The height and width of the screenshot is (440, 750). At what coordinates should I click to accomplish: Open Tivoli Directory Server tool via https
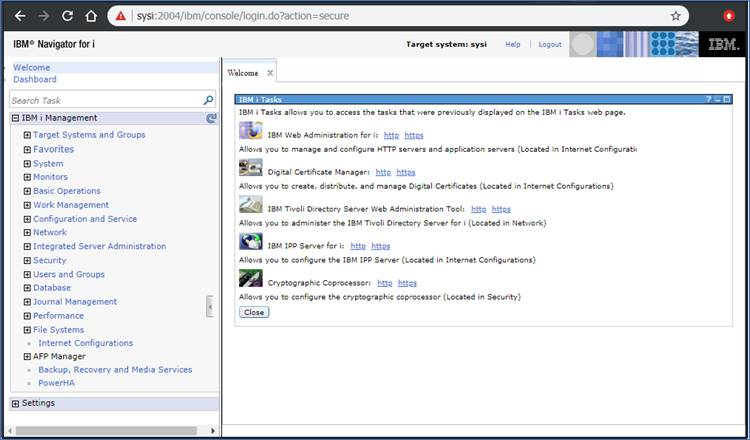501,209
